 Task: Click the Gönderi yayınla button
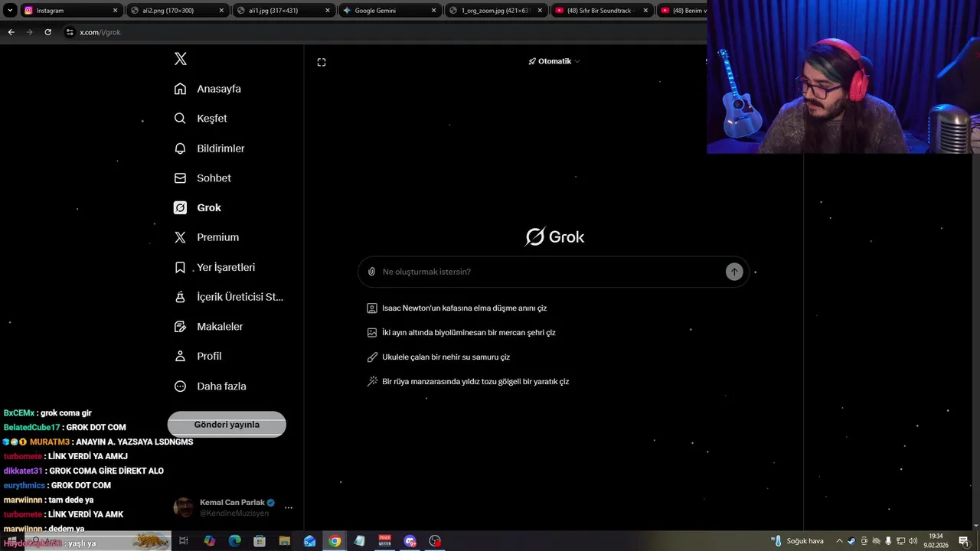point(227,425)
